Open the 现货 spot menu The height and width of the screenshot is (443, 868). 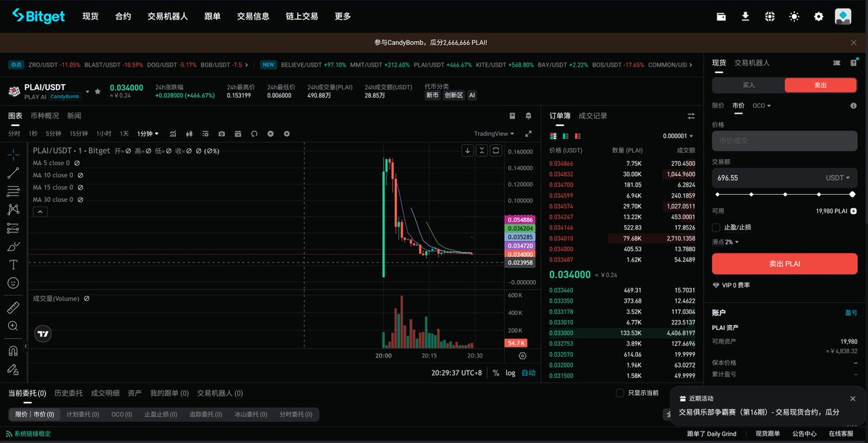(90, 16)
